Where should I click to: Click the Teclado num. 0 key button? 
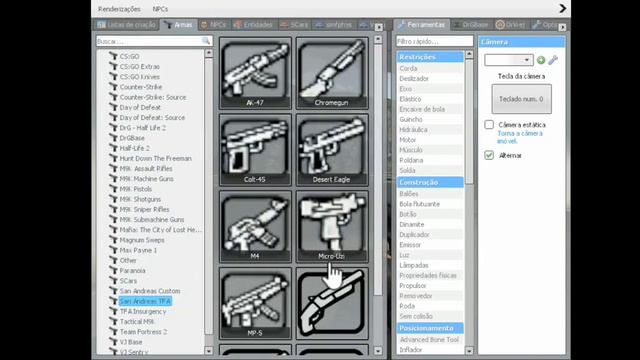(521, 99)
